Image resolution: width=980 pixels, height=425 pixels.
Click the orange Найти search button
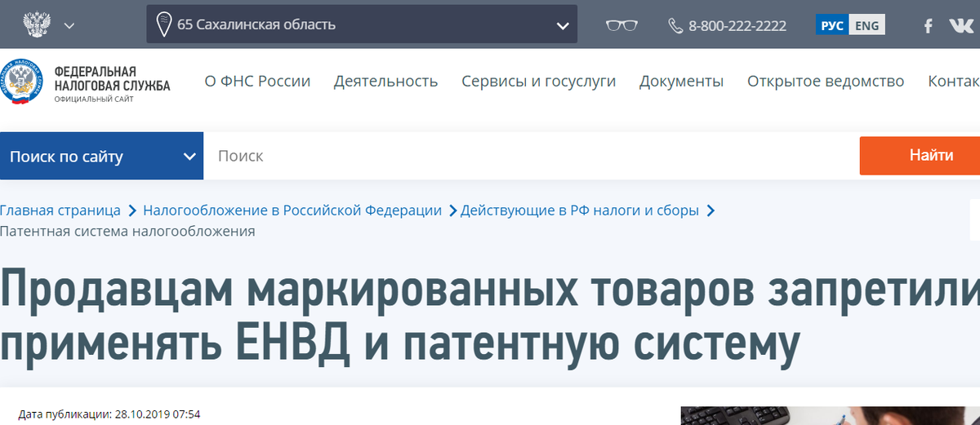(920, 155)
